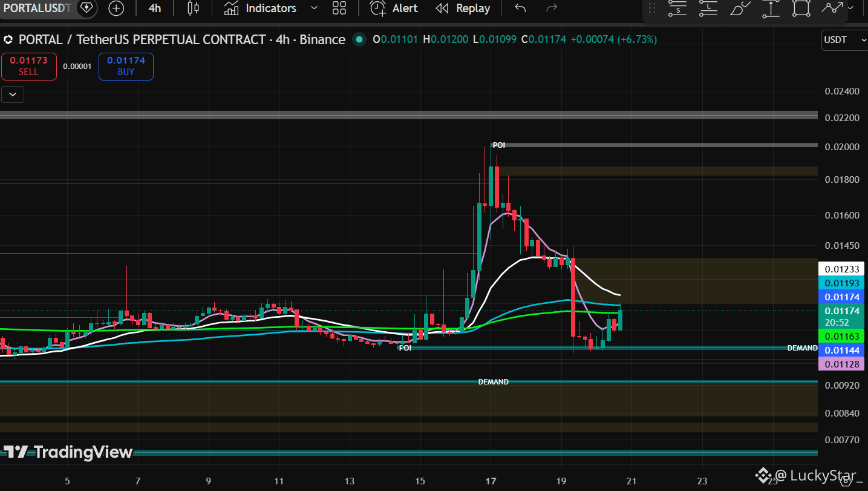Click the 0.01193 cyan price label
868x491 pixels.
[x=841, y=283]
